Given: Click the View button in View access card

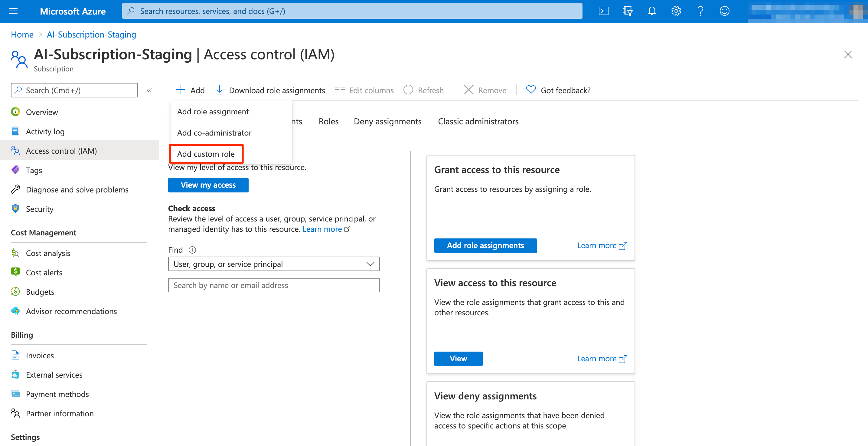Looking at the screenshot, I should point(458,358).
